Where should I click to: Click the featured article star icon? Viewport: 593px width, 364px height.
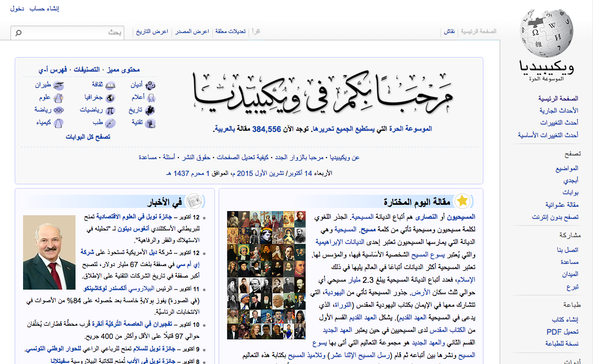pos(462,201)
